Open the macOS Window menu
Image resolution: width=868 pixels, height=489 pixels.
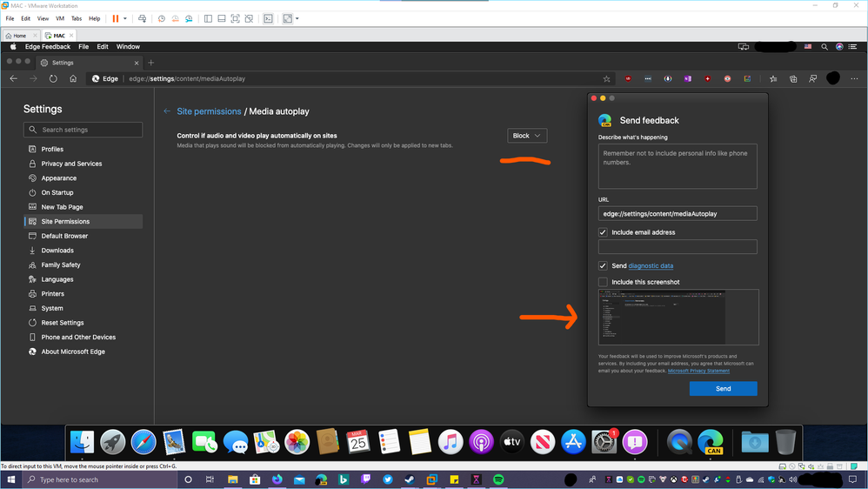pos(128,47)
